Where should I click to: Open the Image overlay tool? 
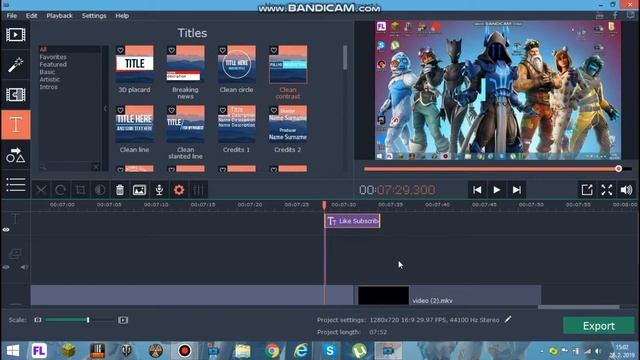tap(139, 190)
